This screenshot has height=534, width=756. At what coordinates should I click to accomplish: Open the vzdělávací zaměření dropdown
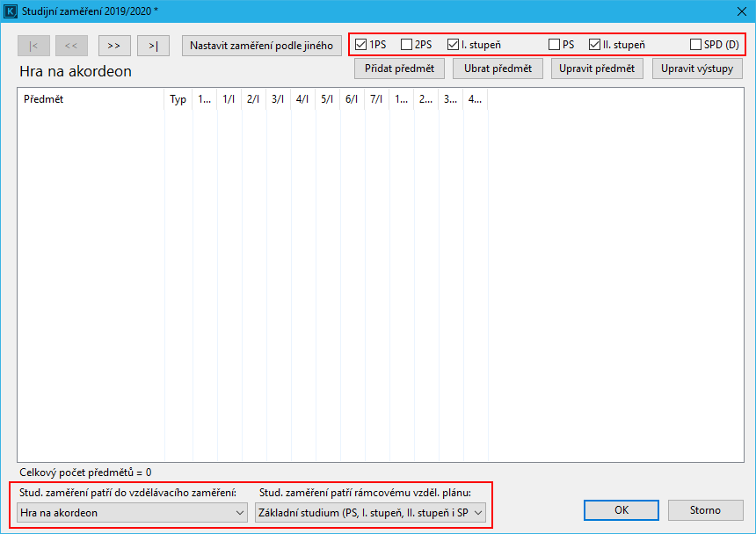[x=133, y=512]
